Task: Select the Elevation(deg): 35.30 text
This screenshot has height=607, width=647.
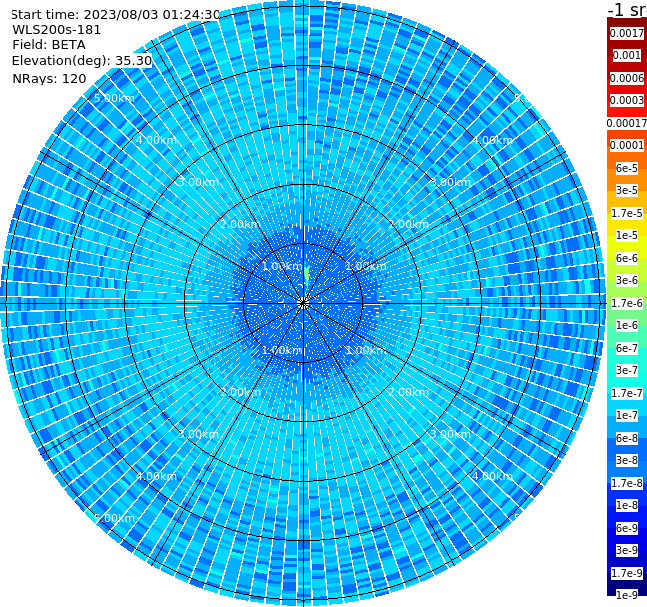Action: [82, 61]
